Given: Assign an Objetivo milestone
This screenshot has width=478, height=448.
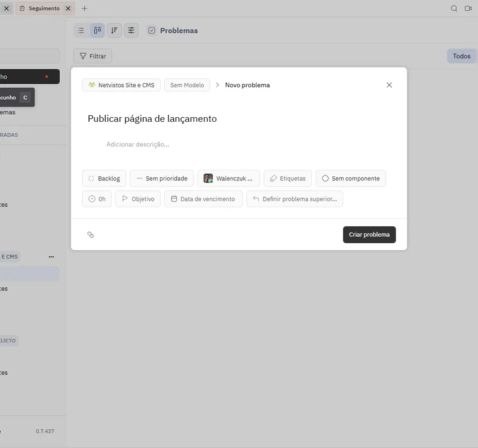Looking at the screenshot, I should click(x=138, y=199).
